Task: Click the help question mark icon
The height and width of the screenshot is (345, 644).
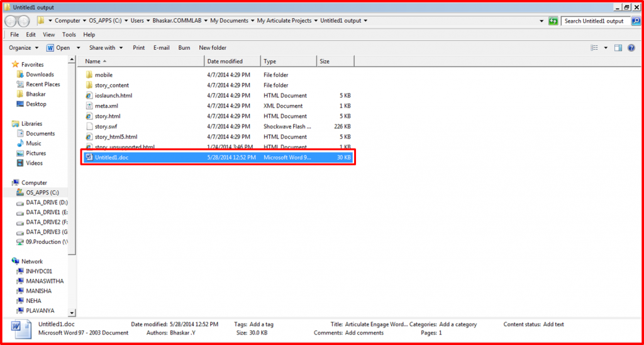Action: pos(631,48)
